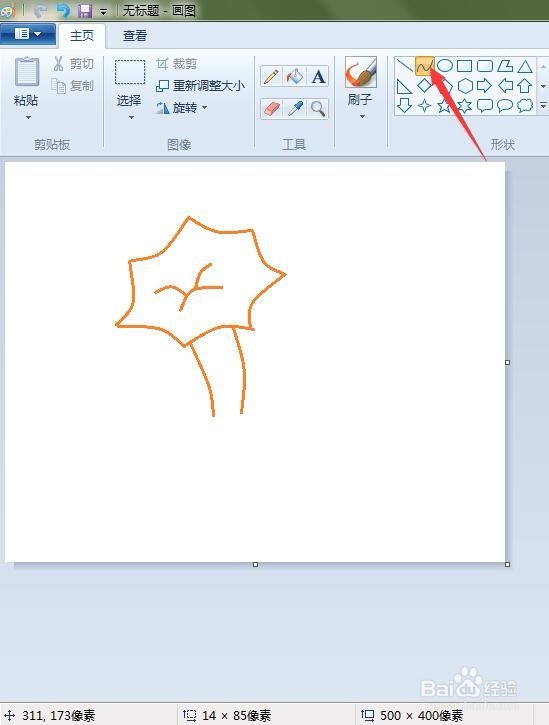Viewport: 549px width, 725px height.
Task: Select the Eraser tool
Action: point(271,109)
